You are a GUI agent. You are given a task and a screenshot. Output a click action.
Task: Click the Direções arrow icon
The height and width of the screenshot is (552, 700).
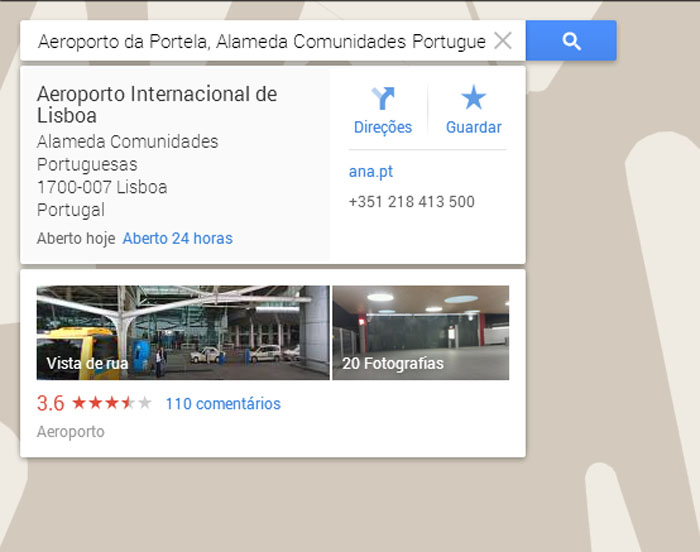382,98
